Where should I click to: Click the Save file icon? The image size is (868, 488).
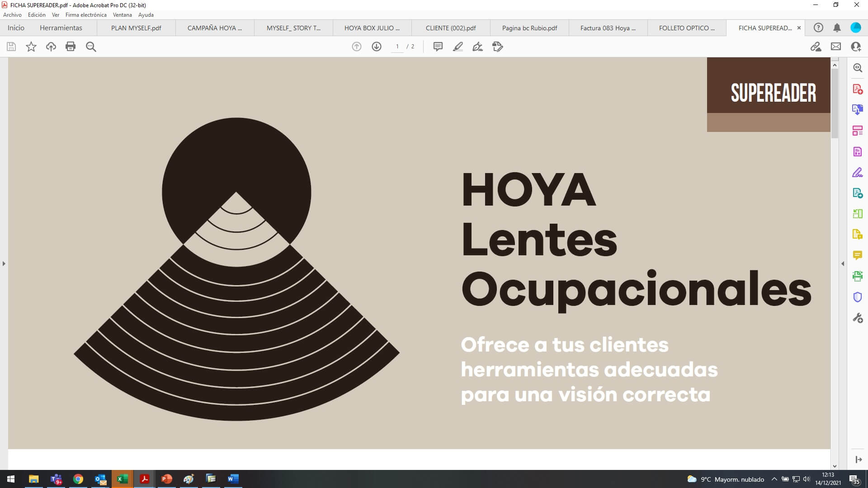pyautogui.click(x=11, y=47)
